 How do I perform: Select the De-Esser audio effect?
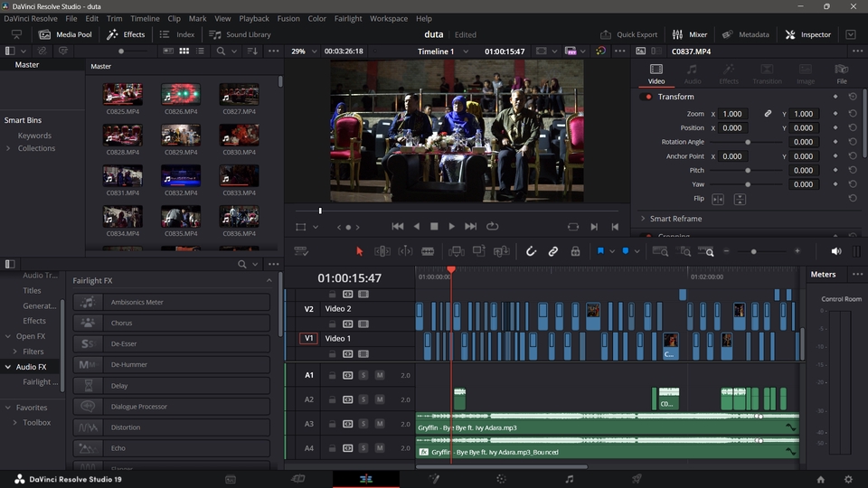tap(172, 343)
